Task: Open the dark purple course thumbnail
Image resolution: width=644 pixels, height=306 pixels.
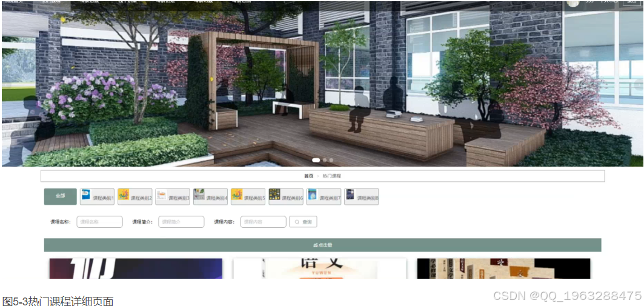Action: pyautogui.click(x=136, y=268)
